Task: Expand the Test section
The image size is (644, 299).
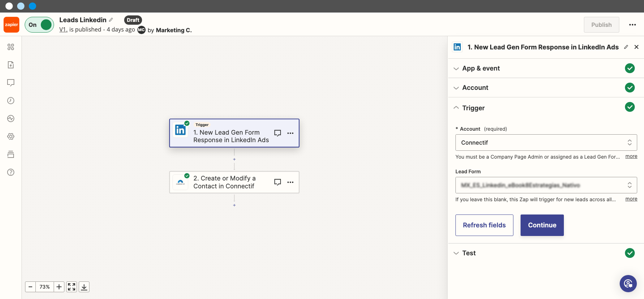Action: click(x=546, y=253)
